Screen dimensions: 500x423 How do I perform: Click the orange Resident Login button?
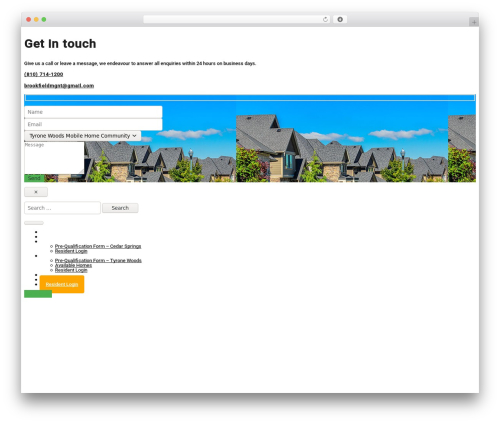tap(62, 284)
